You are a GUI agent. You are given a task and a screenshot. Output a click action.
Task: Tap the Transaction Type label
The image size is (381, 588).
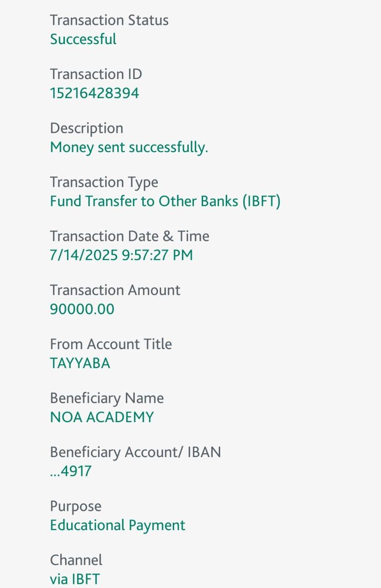pos(104,182)
